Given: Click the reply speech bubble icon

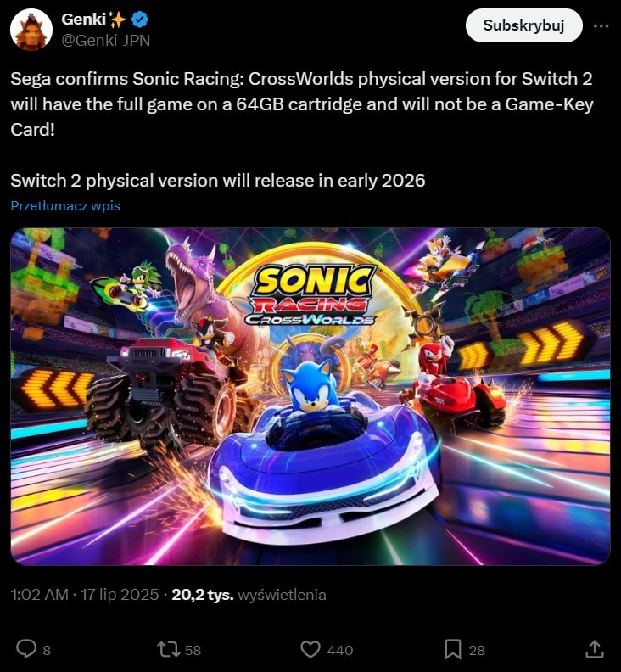Looking at the screenshot, I should [x=26, y=649].
